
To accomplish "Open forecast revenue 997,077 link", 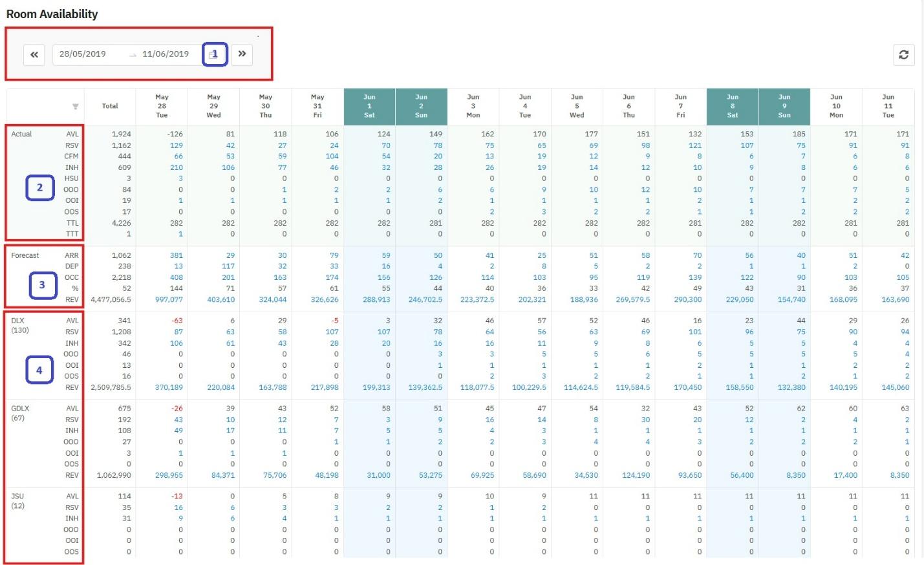I will point(169,300).
